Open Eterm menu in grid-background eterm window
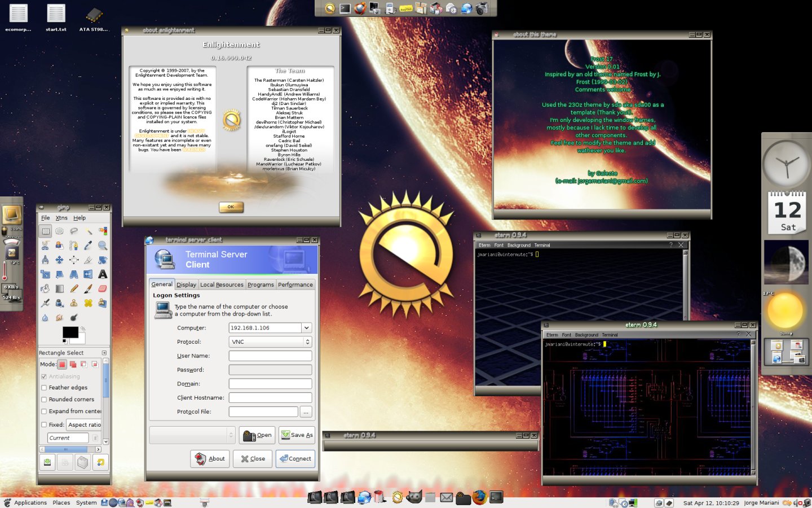Screen dimensions: 812x508 [484, 245]
